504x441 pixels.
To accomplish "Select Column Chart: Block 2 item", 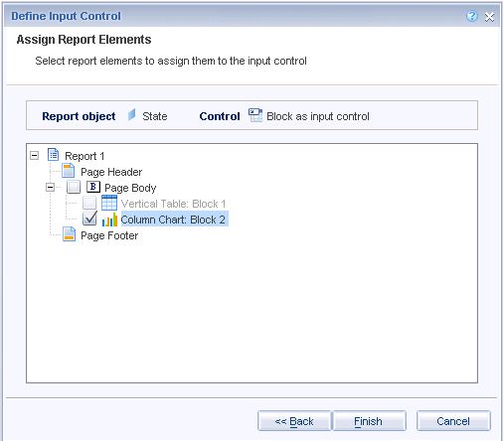I will coord(173,220).
